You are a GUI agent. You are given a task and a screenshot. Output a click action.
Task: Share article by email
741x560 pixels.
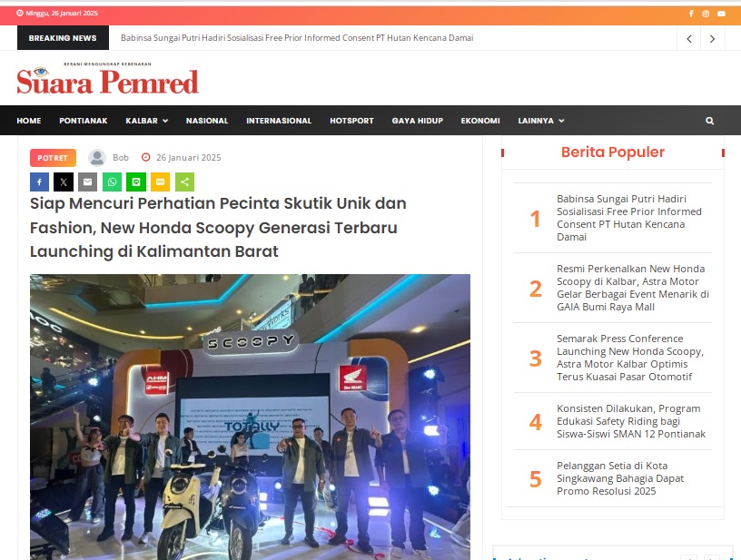[87, 182]
